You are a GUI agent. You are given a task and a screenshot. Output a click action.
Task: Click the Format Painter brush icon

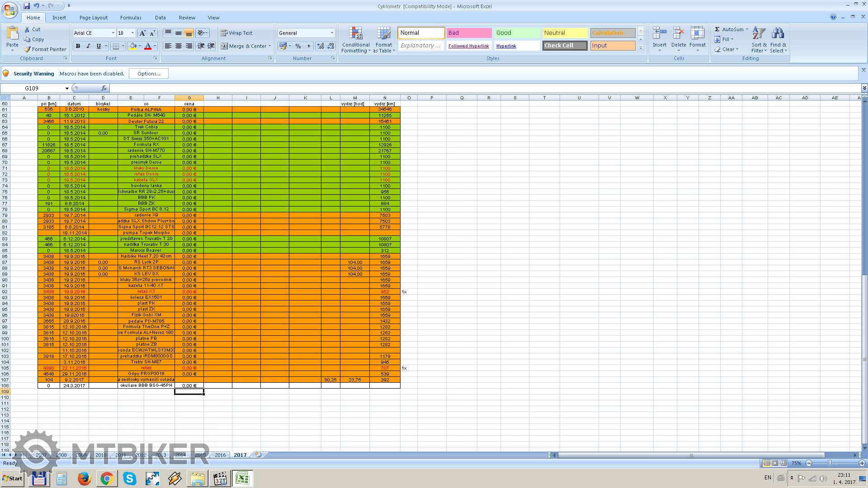pos(28,49)
